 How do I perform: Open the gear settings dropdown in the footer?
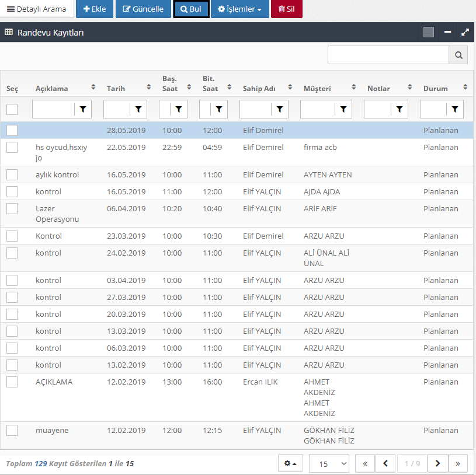tap(290, 463)
